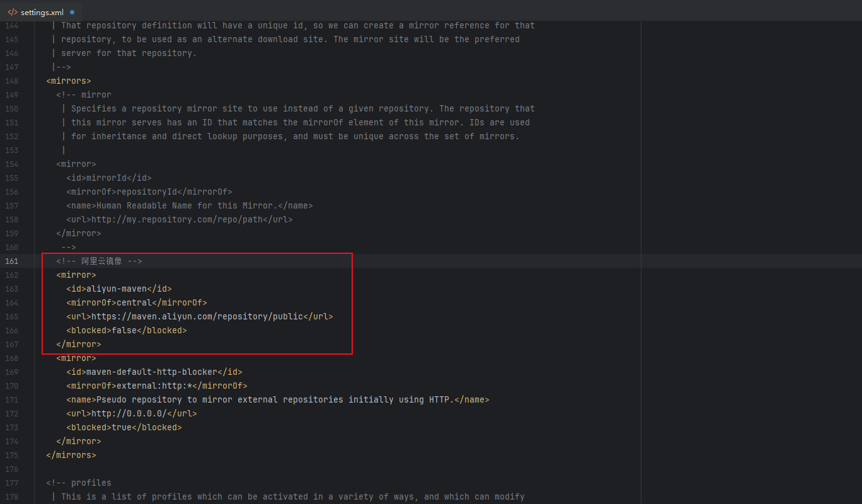Screen dimensions: 862x504
Task: Click the XML file icon on settings.xml tab
Action: pos(13,12)
